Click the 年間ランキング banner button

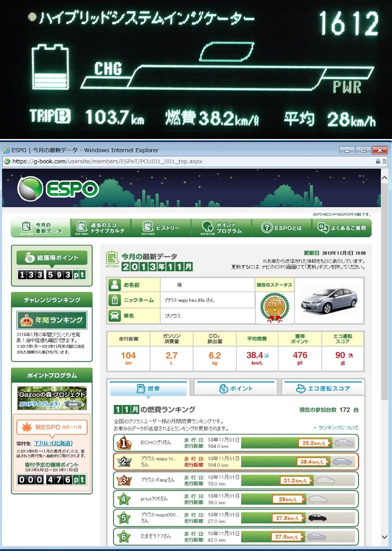tap(52, 320)
